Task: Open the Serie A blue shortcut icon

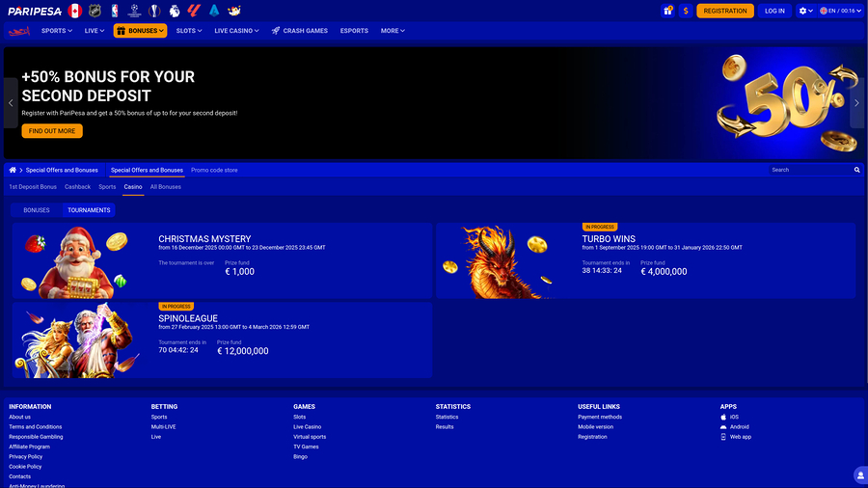Action: tap(214, 11)
